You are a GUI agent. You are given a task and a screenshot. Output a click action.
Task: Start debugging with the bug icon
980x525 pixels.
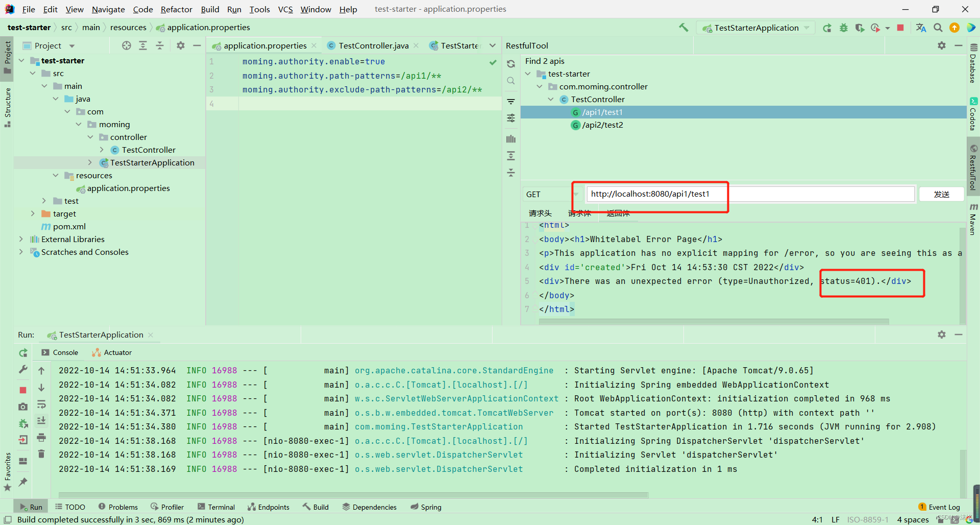843,28
